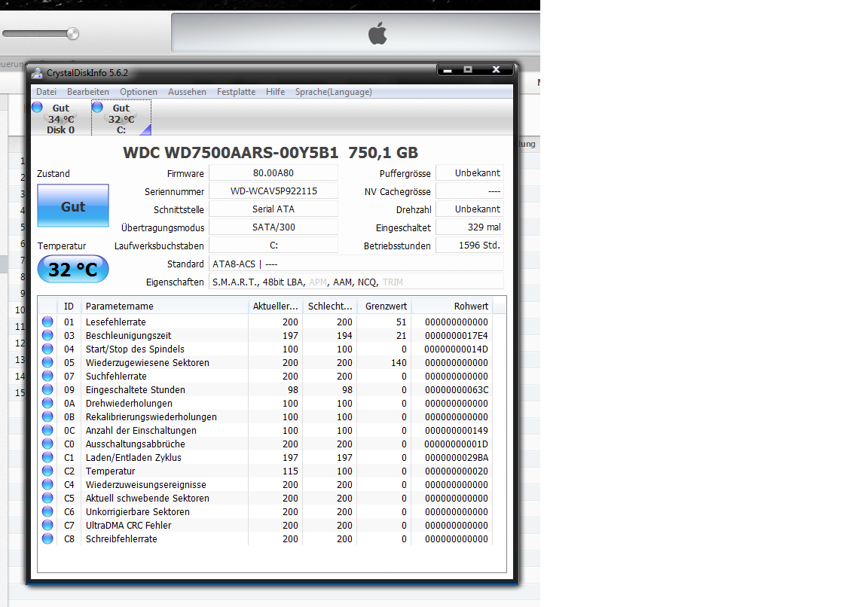Screen dimensions: 868x607
Task: Click the blue status dot beside Disk 0
Action: (x=37, y=107)
